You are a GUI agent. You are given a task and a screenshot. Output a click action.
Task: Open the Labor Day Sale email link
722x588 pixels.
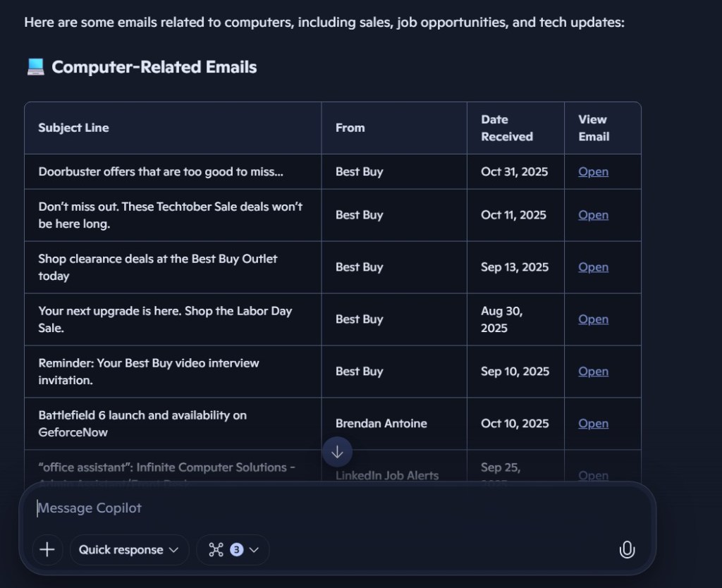tap(593, 319)
